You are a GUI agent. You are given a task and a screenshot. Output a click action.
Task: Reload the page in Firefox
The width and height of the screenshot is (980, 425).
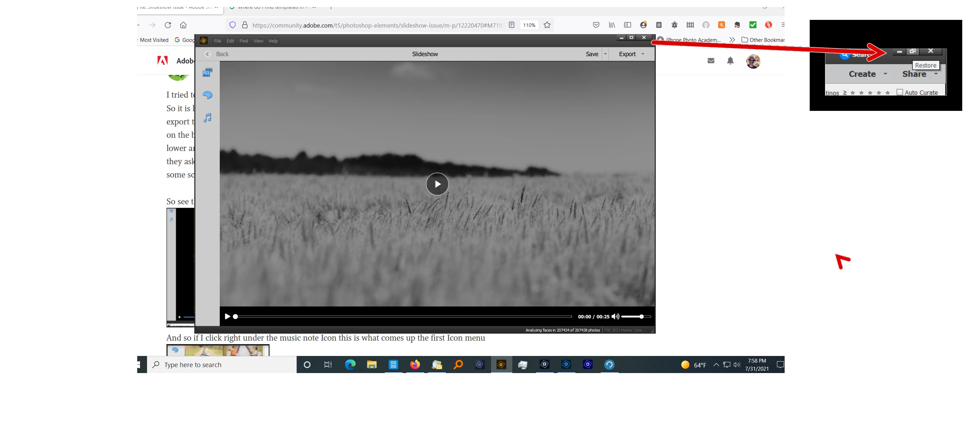click(x=168, y=25)
